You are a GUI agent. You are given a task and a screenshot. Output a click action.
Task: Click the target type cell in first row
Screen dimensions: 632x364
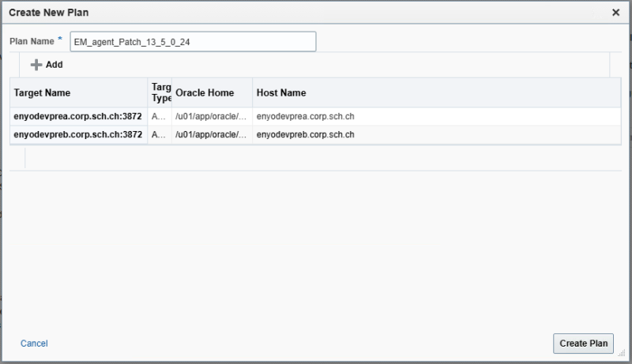pyautogui.click(x=159, y=116)
